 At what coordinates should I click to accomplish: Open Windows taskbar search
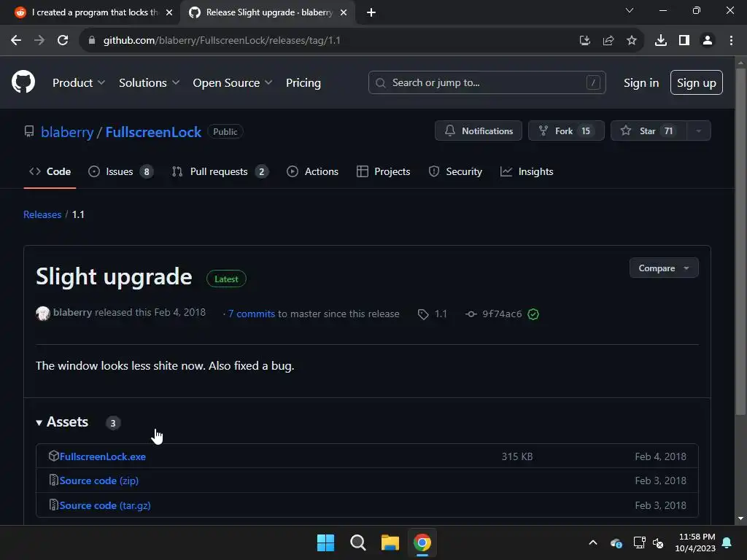[357, 542]
